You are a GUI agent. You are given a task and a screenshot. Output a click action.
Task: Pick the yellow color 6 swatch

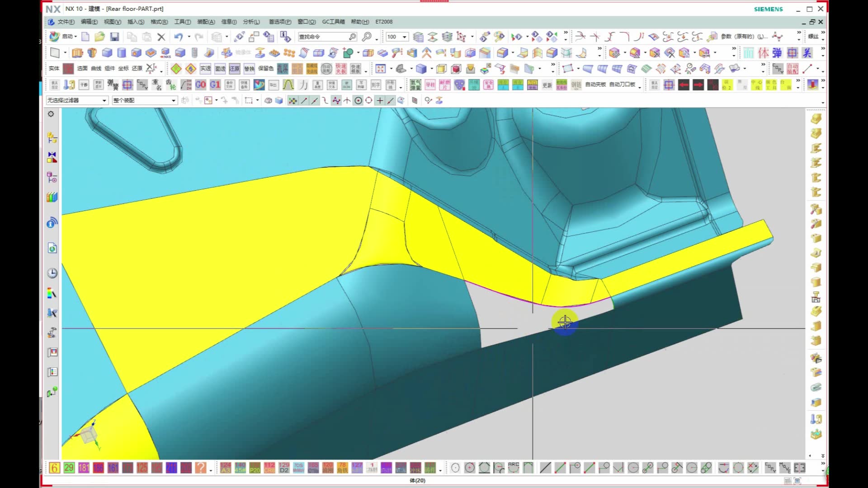(x=54, y=468)
